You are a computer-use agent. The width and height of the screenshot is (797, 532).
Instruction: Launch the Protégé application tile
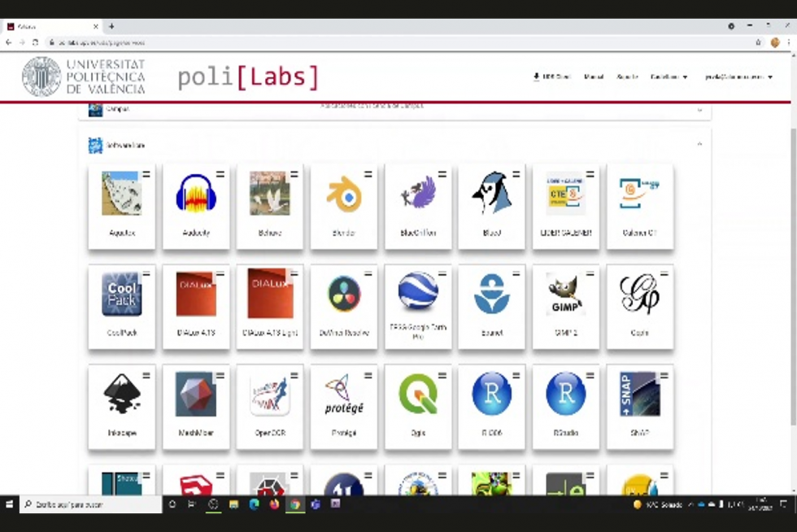(x=343, y=407)
